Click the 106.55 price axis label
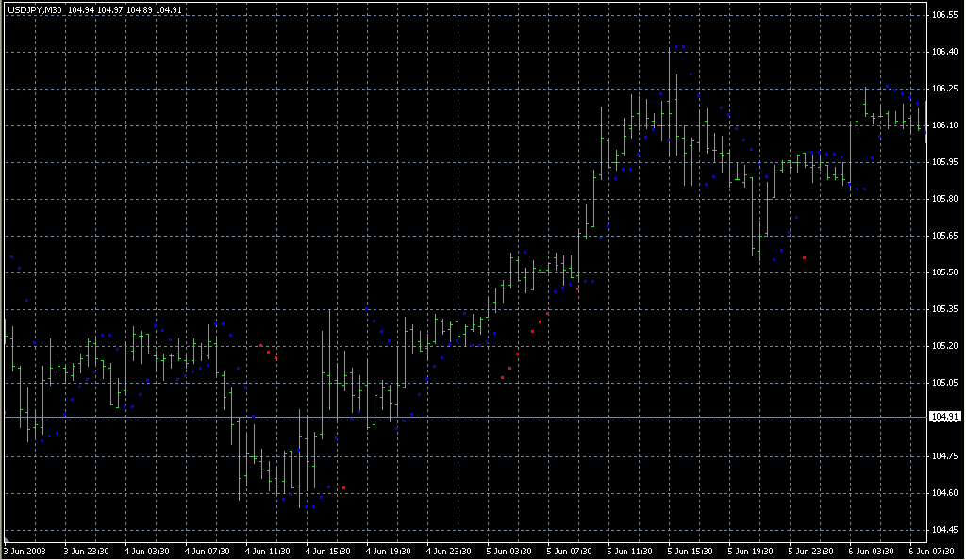966x560 pixels. click(944, 15)
